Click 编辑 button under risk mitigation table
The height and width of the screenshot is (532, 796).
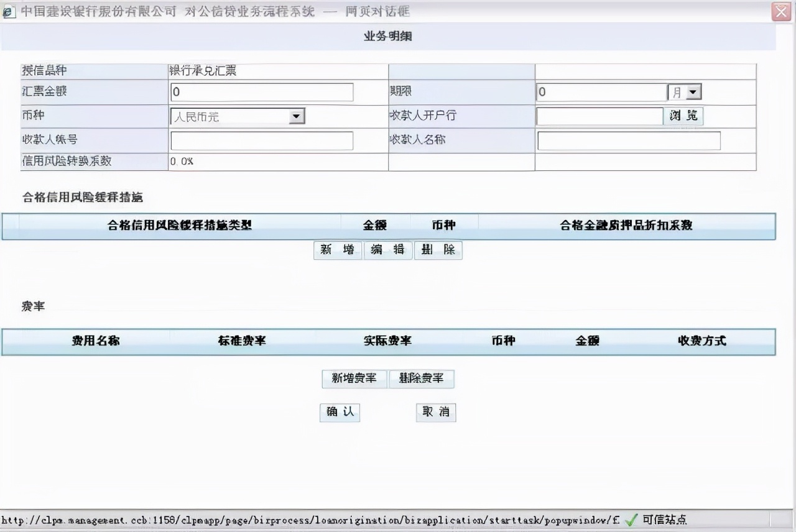(x=388, y=250)
